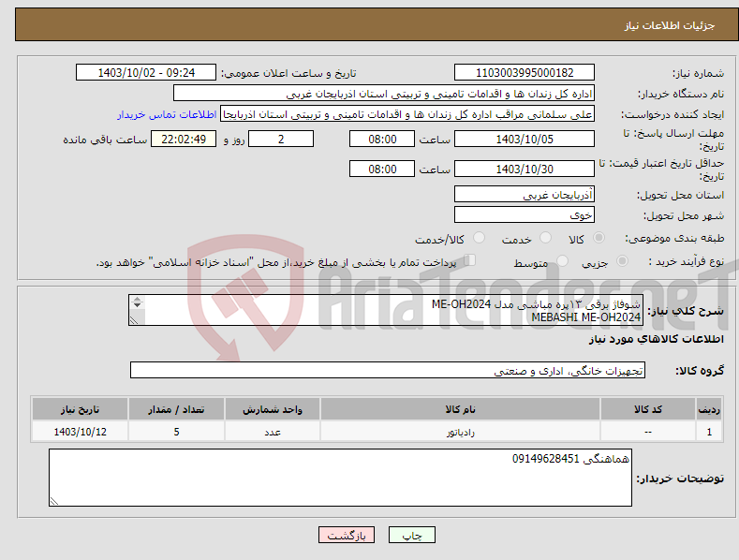The image size is (739, 560).
Task: Click the remaining time field 22:02:49
Action: pos(184,139)
